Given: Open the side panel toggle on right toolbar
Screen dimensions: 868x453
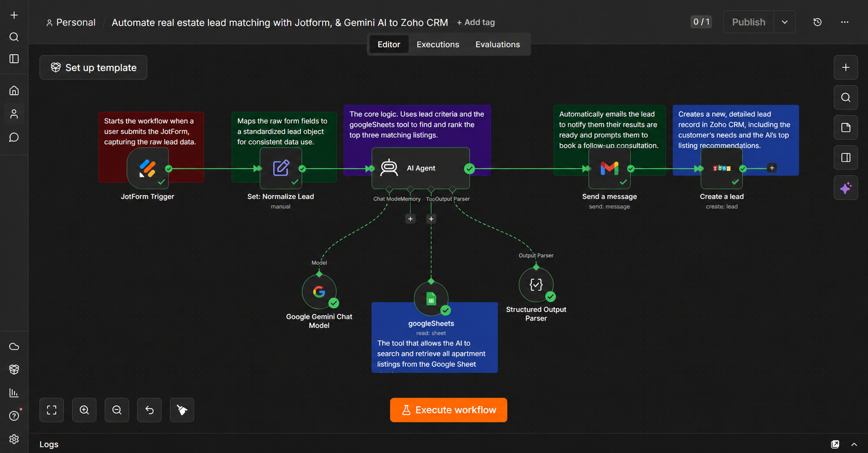Looking at the screenshot, I should (x=846, y=157).
